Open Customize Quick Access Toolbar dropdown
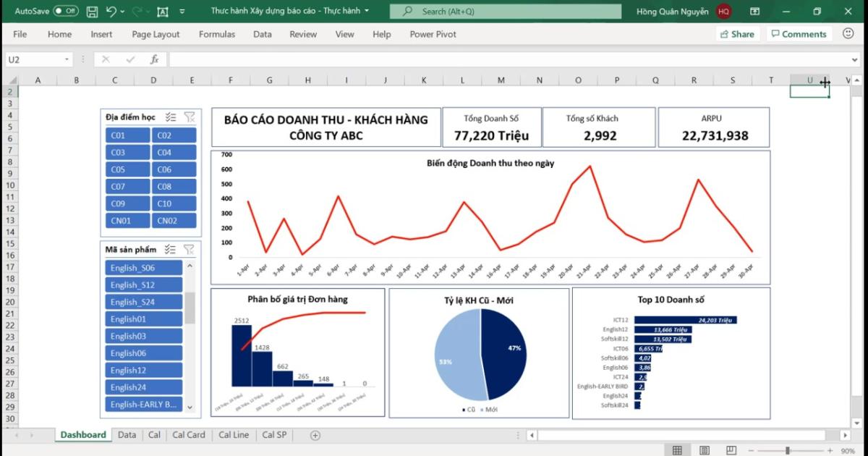Screen dimensions: 868x456 [182, 12]
